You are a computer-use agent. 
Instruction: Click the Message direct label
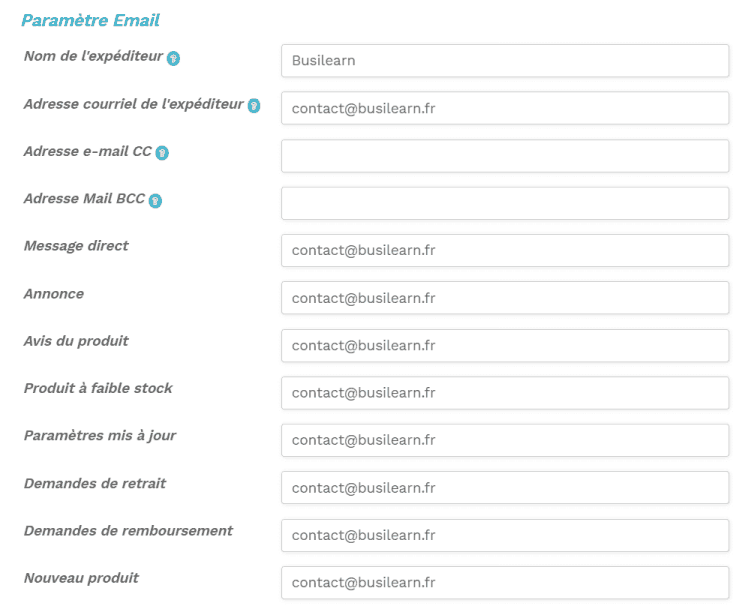pos(76,246)
